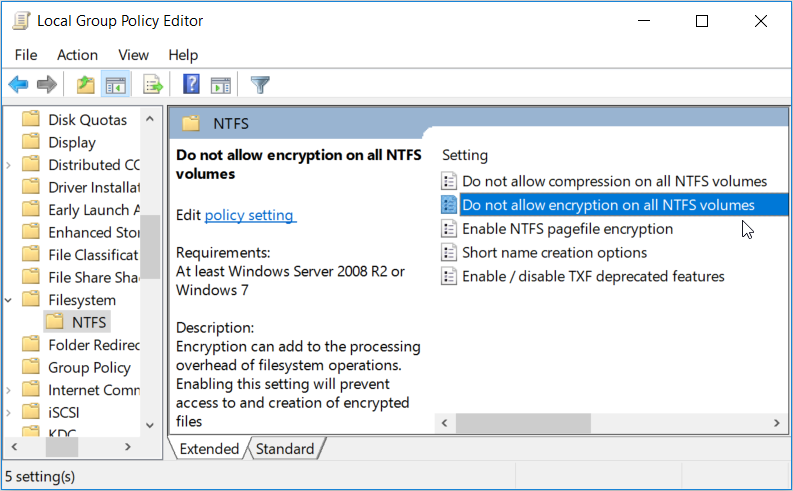793x491 pixels.
Task: Toggle the Show/Hide Action Pane icon
Action: pyautogui.click(x=220, y=85)
